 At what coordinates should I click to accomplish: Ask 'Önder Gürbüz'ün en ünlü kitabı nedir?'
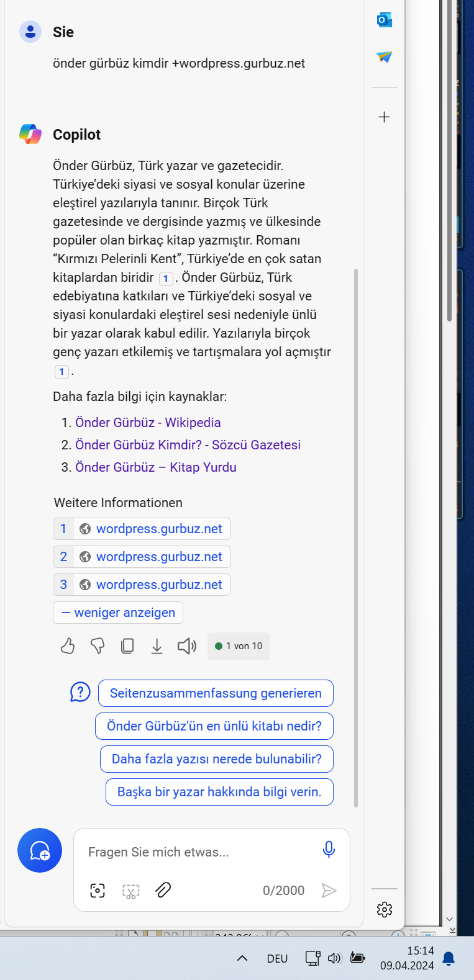click(214, 726)
